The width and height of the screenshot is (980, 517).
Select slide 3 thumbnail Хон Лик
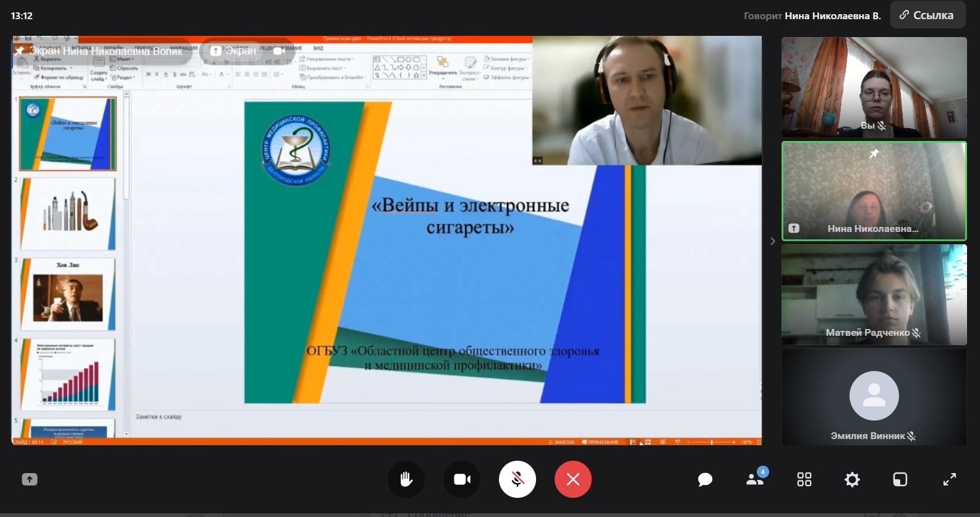68,294
